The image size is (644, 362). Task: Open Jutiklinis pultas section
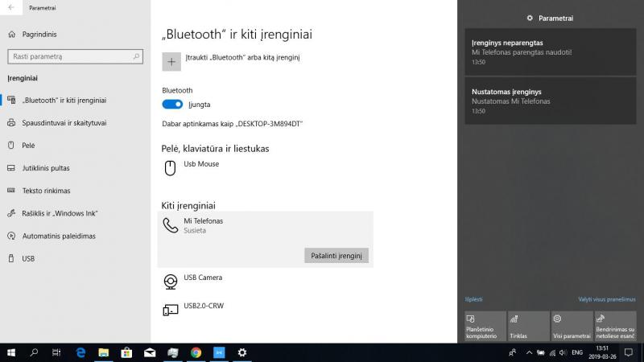point(75,168)
